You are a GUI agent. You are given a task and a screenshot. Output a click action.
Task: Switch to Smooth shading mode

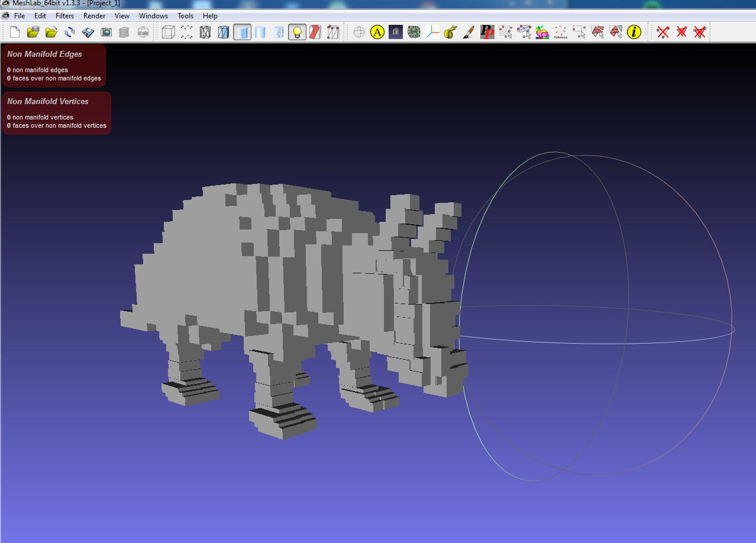pos(260,32)
